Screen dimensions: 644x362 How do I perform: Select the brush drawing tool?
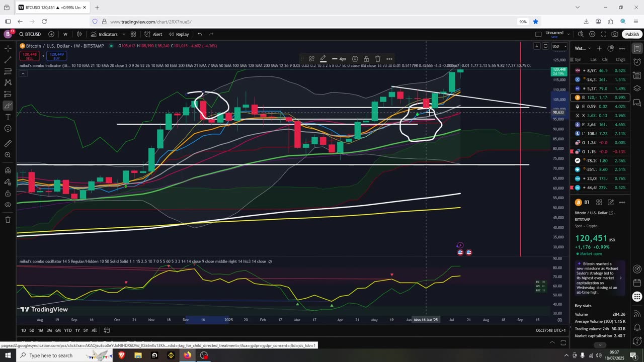click(x=8, y=106)
